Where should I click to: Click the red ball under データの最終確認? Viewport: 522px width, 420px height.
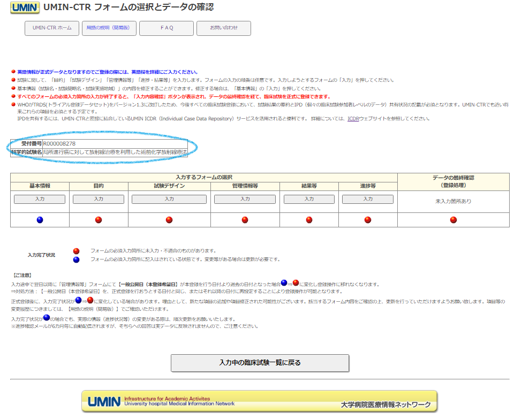[453, 220]
